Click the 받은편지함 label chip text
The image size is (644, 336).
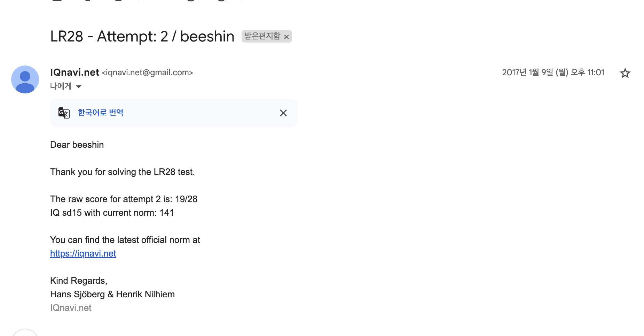(262, 36)
